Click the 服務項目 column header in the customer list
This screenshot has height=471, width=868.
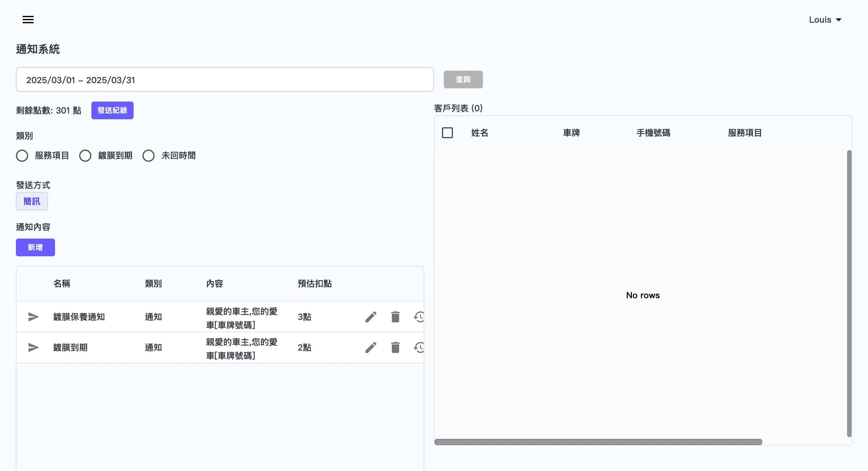(x=745, y=133)
